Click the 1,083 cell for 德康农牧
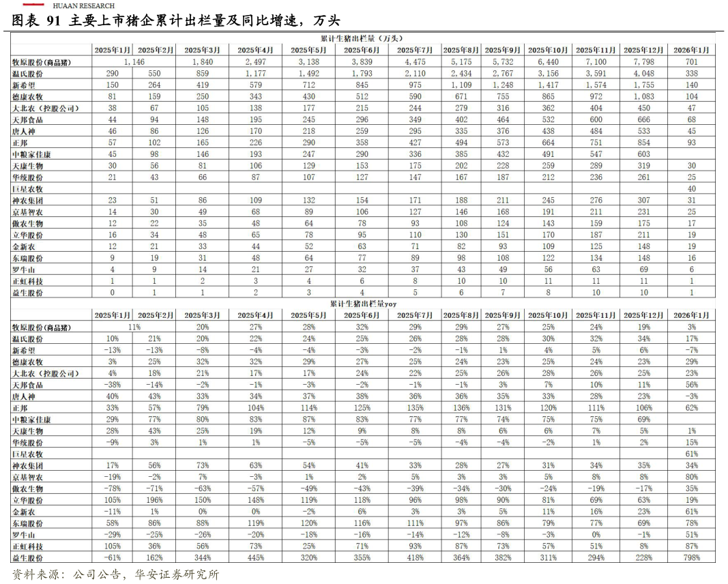 click(641, 96)
